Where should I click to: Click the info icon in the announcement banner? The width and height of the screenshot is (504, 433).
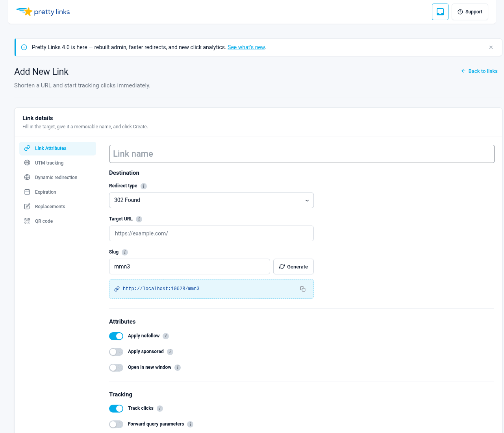24,47
